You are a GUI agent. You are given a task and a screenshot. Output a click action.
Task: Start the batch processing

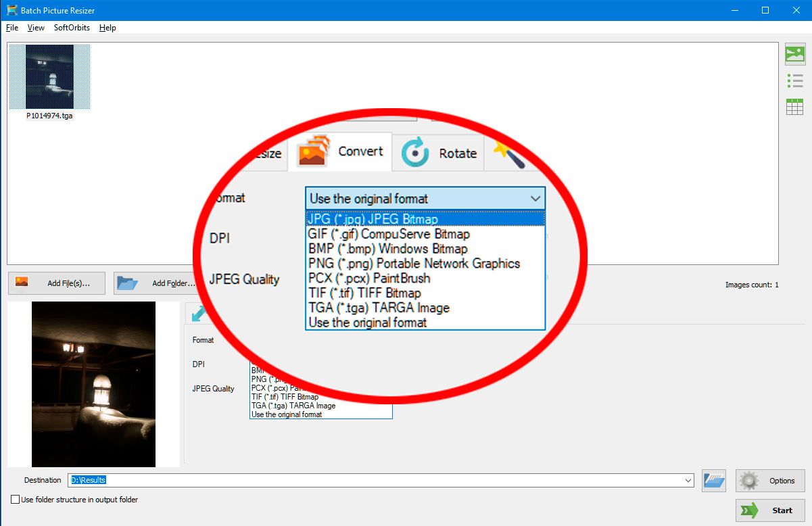coord(770,510)
